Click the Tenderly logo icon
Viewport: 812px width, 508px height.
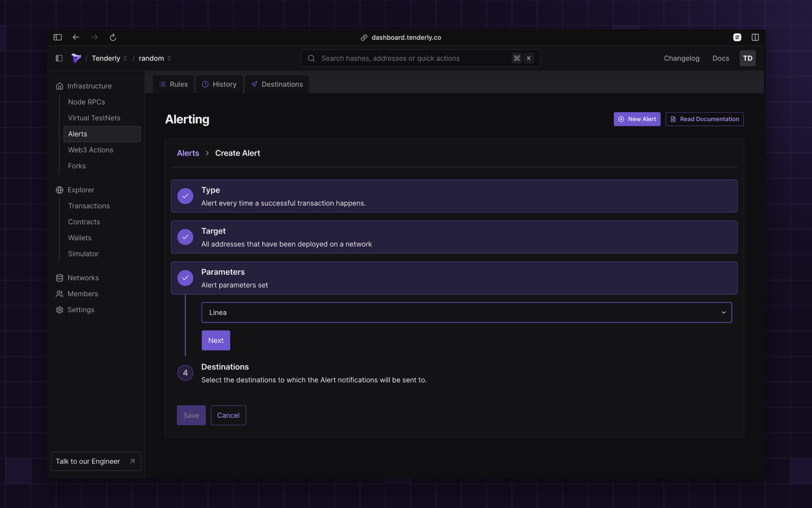[x=76, y=58]
